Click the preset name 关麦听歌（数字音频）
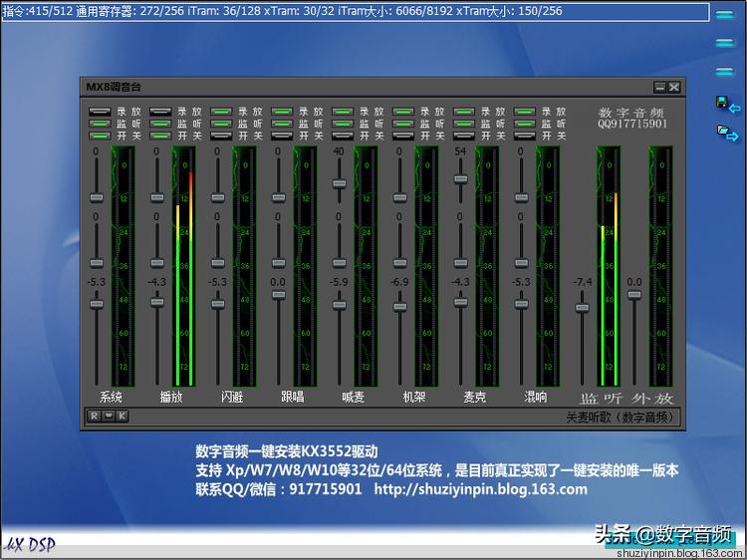 coord(621,418)
